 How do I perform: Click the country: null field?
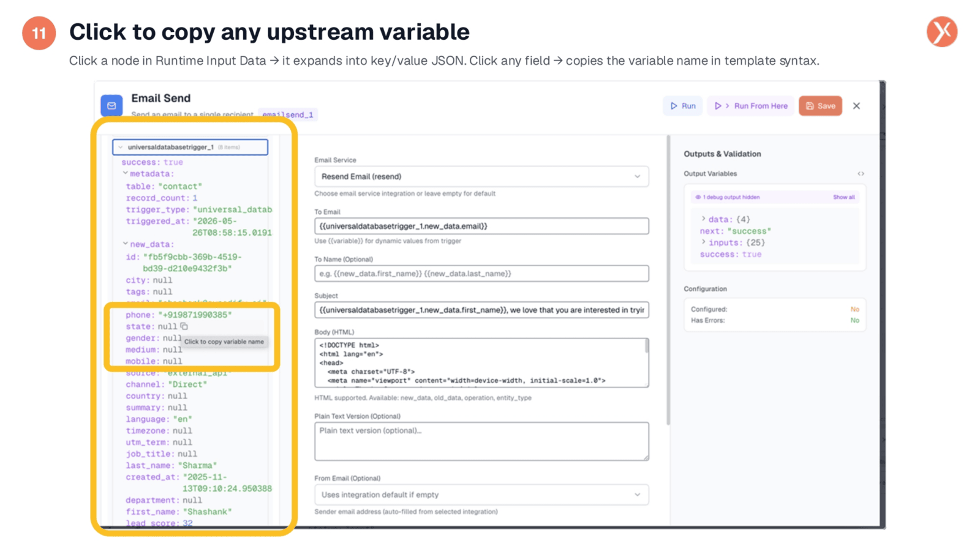pyautogui.click(x=156, y=396)
